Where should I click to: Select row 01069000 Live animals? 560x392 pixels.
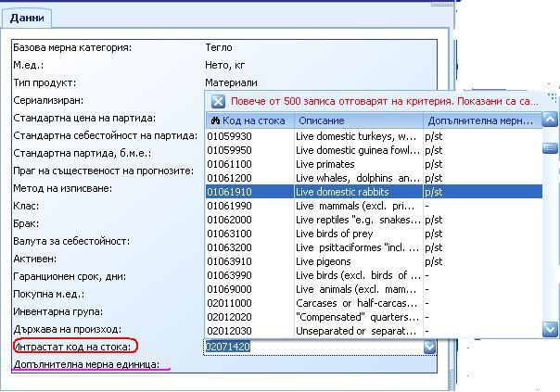point(374,289)
